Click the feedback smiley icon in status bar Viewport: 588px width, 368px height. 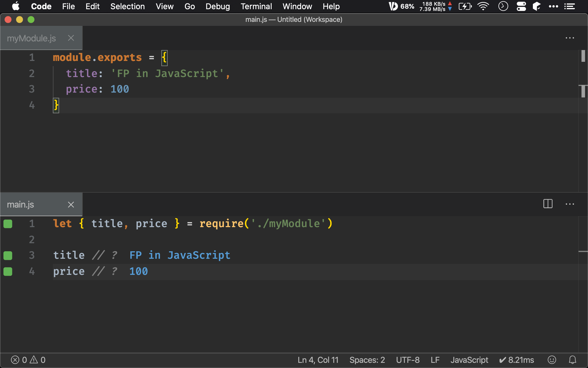(552, 360)
